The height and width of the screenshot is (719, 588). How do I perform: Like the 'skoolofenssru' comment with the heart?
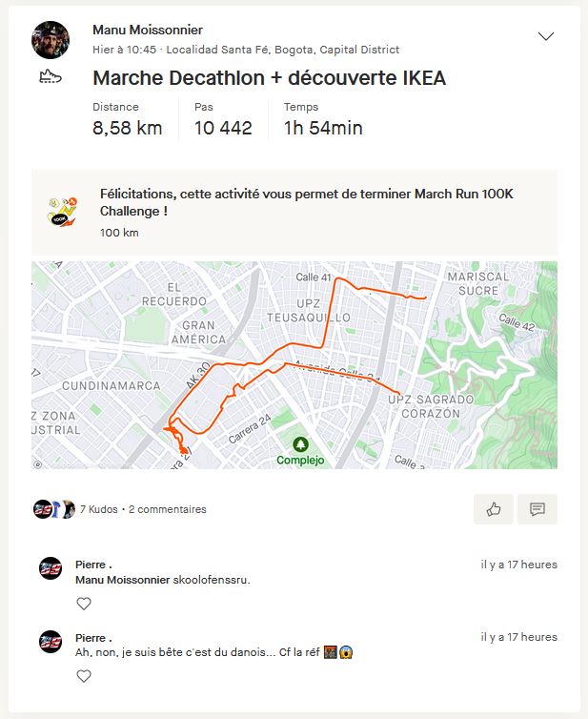coord(84,604)
